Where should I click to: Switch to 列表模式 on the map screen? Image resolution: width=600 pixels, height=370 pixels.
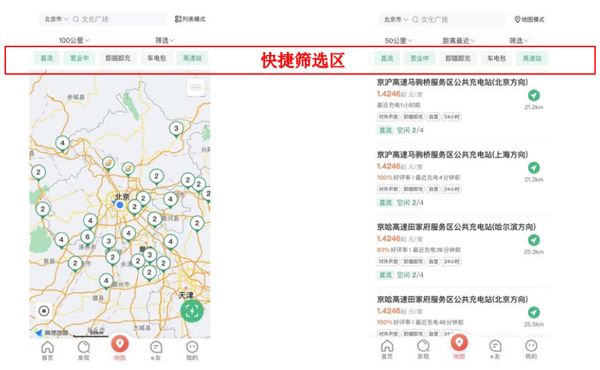tap(190, 19)
